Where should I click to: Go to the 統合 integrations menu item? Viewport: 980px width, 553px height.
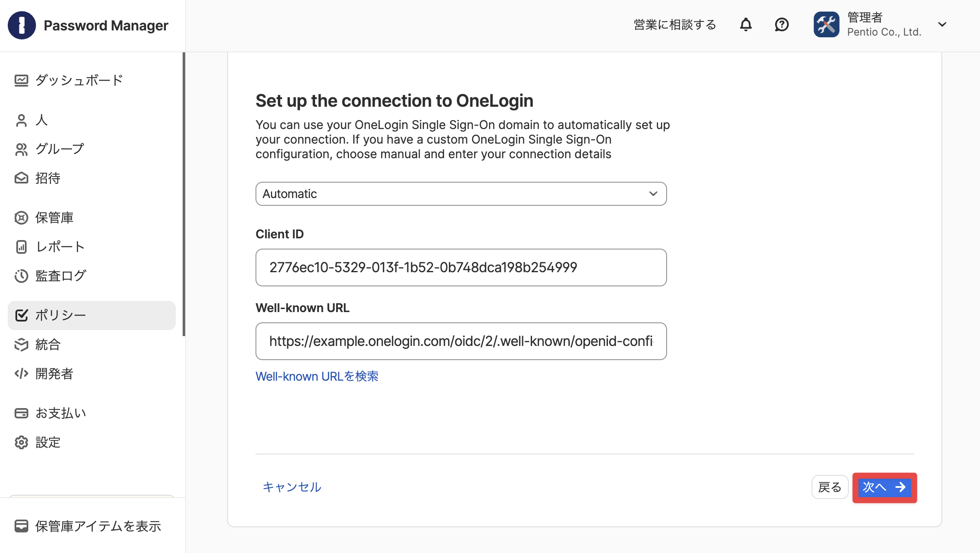[92, 345]
